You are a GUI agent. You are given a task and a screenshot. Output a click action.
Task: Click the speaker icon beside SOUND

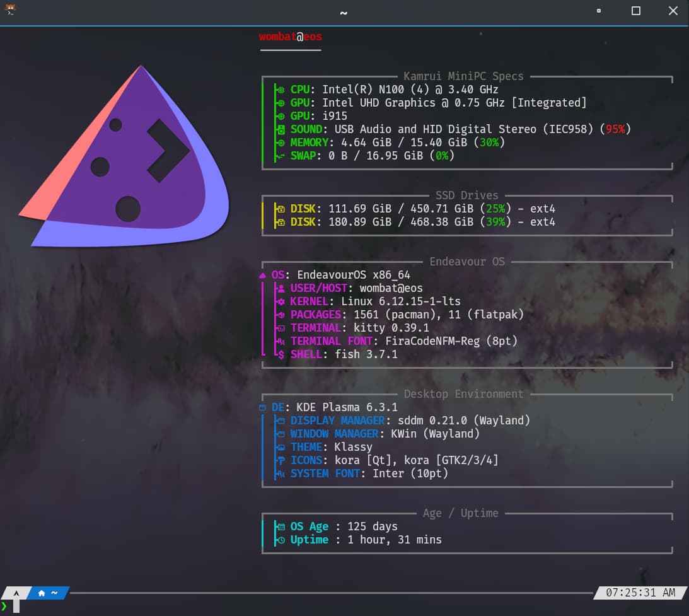pos(281,130)
